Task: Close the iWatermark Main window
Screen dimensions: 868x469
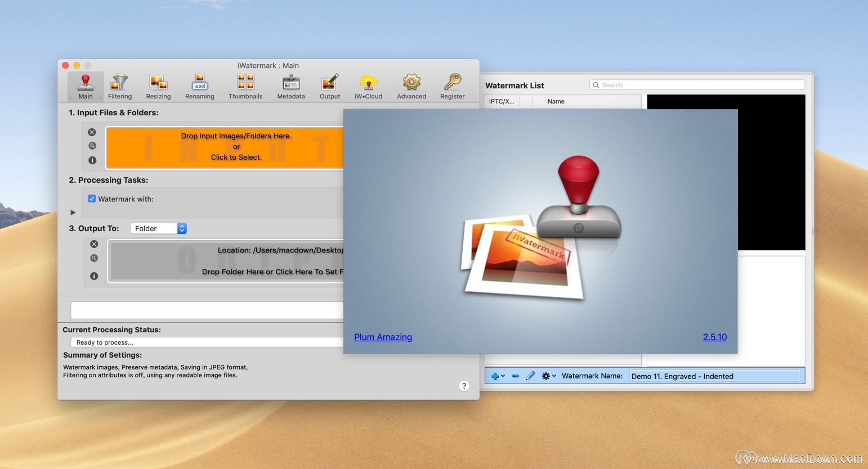Action: (x=65, y=65)
